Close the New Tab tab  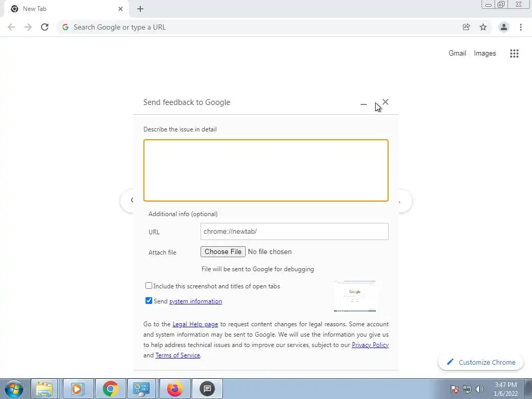click(121, 9)
